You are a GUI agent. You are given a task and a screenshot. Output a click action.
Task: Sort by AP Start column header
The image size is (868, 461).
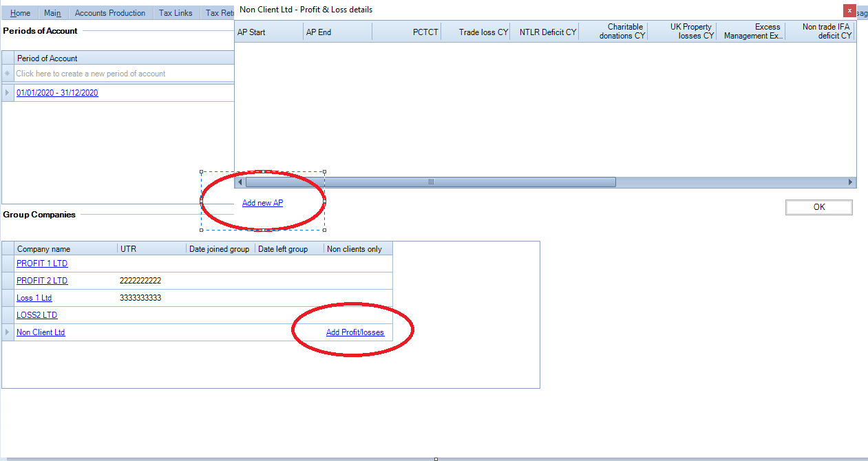tap(269, 32)
